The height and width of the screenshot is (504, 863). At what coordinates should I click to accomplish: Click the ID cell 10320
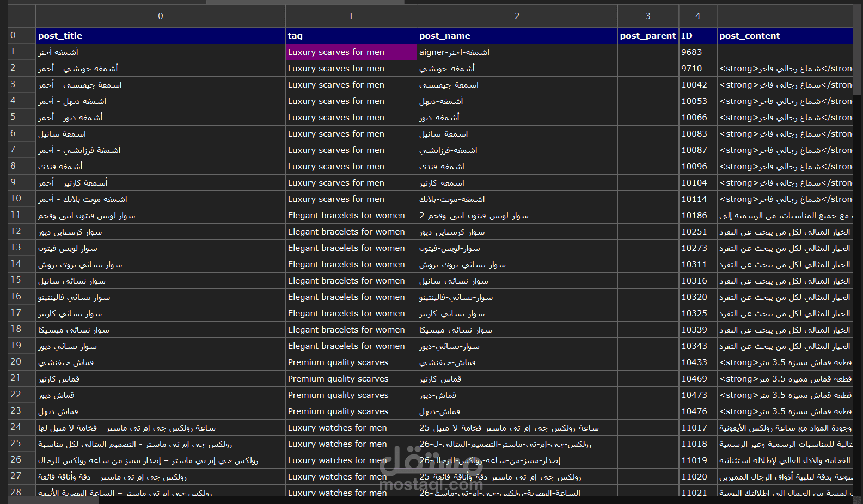click(698, 297)
